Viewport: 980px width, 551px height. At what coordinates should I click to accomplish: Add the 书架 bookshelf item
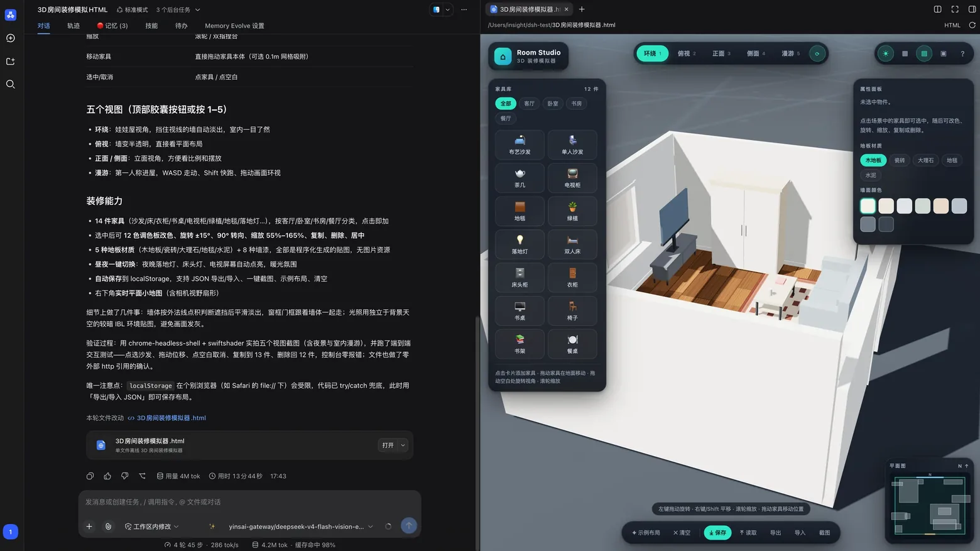[x=520, y=344]
